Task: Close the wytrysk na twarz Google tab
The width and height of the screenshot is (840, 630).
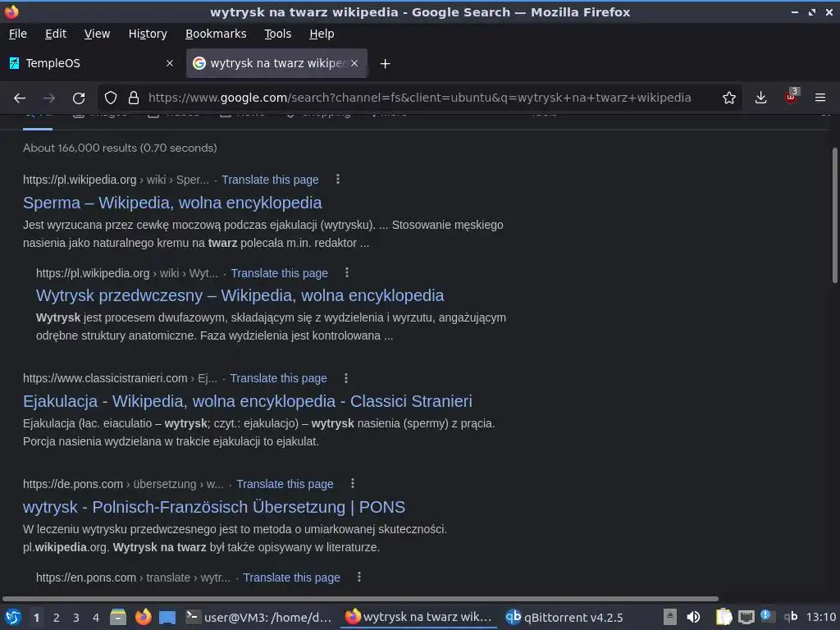Action: click(x=354, y=63)
